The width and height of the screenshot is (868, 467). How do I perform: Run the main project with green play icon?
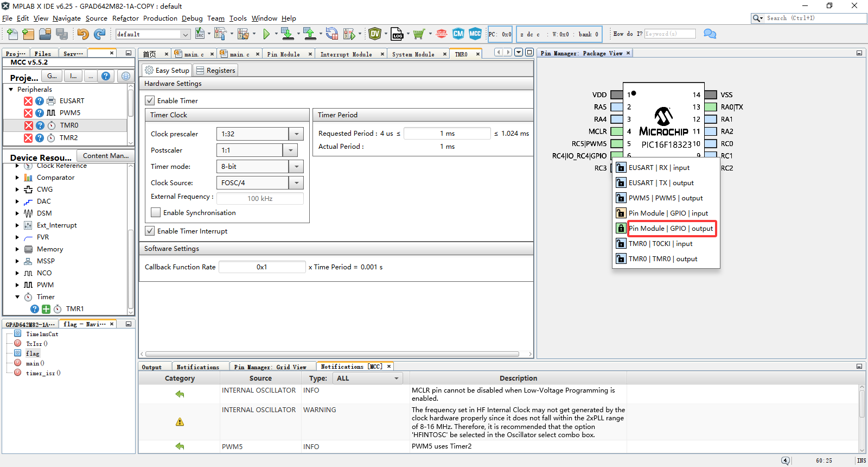pos(266,34)
